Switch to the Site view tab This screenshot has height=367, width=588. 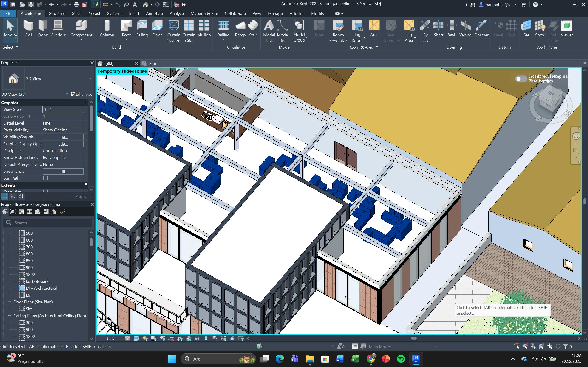click(152, 63)
